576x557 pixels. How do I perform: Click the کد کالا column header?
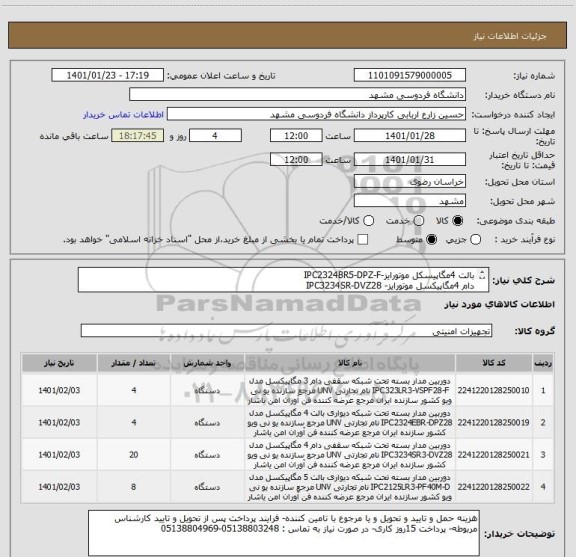tap(494, 363)
